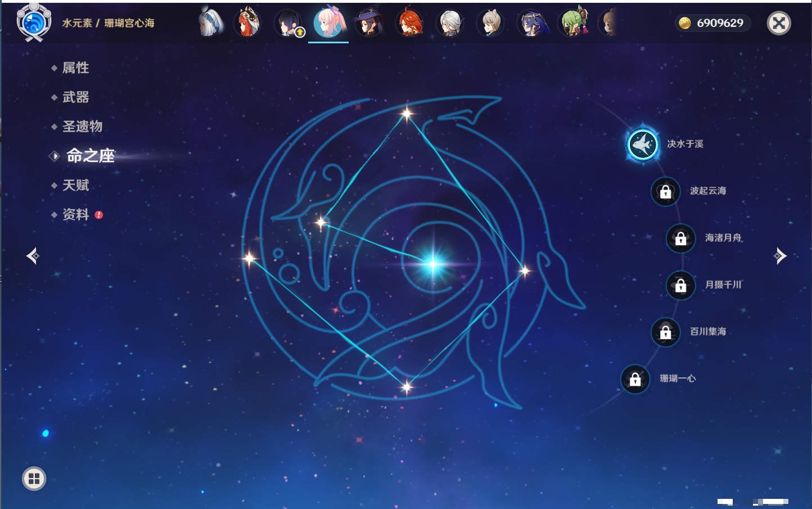The image size is (812, 509).
Task: Open the locked 月摄千川 constellation node
Action: click(680, 286)
